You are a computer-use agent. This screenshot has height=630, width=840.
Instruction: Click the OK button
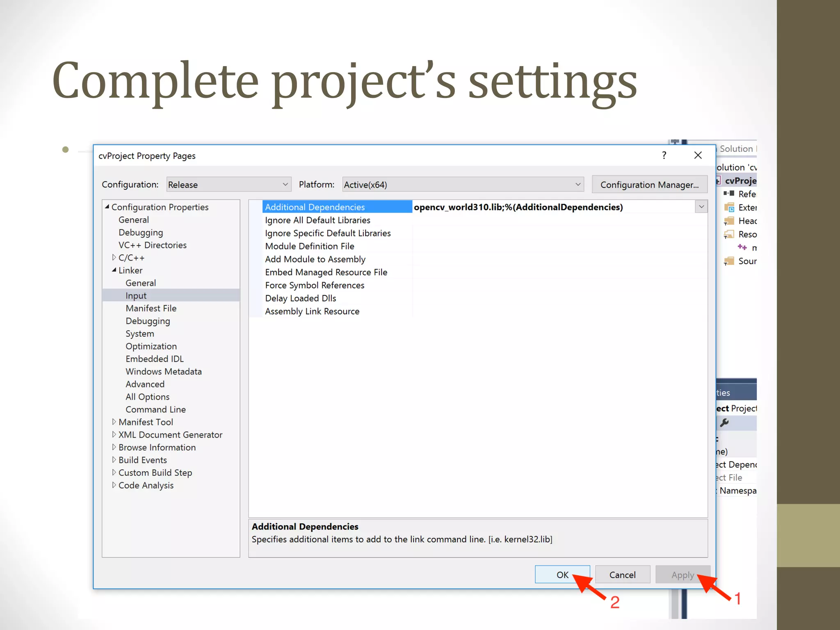[562, 575]
